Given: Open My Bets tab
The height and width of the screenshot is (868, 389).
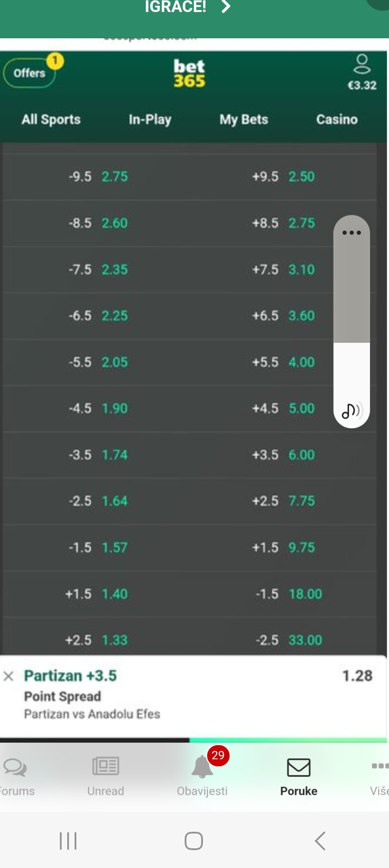Looking at the screenshot, I should (x=244, y=119).
